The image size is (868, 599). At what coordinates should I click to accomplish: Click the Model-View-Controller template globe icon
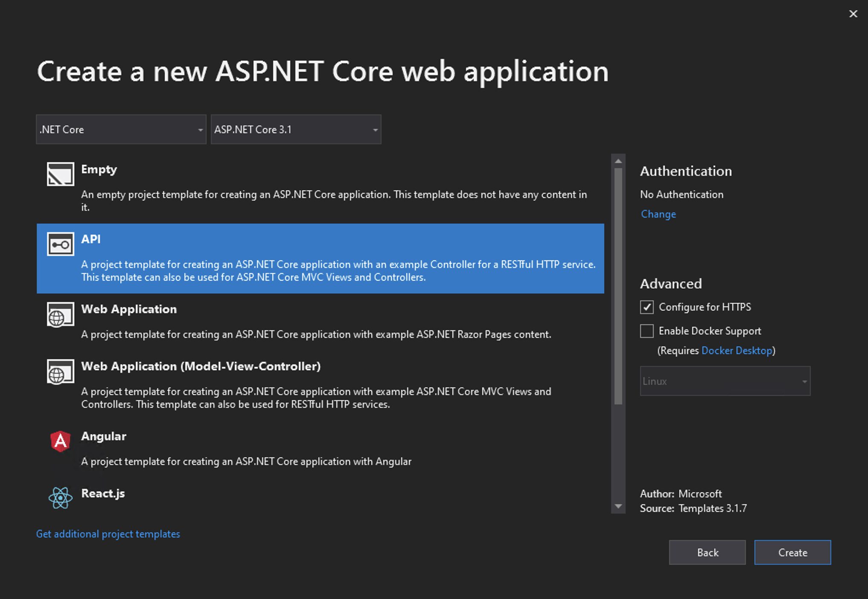click(61, 372)
